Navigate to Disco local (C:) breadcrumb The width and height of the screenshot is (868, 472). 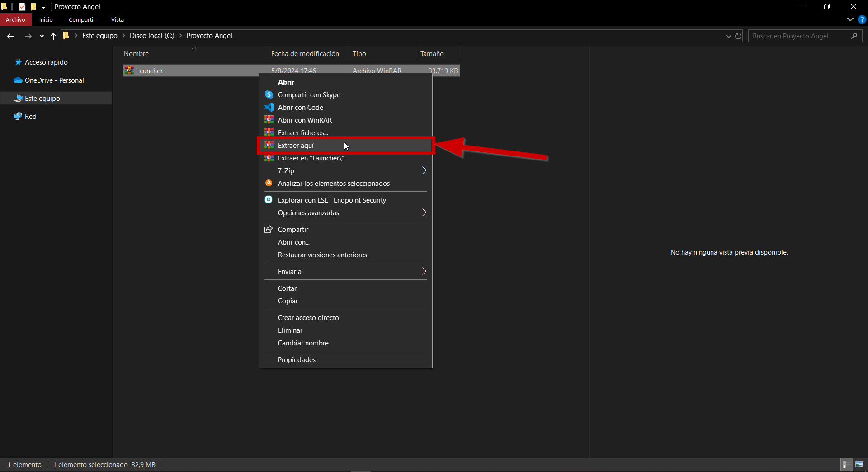pyautogui.click(x=151, y=36)
